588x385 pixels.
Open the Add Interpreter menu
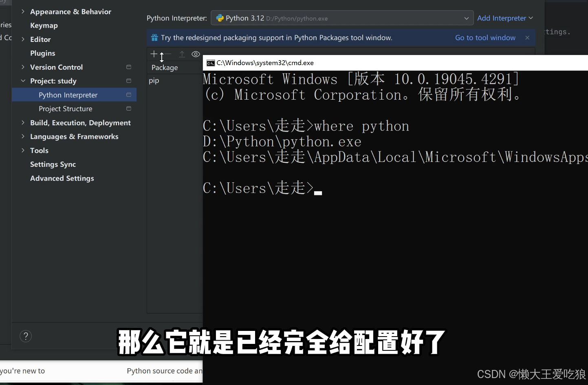(505, 18)
